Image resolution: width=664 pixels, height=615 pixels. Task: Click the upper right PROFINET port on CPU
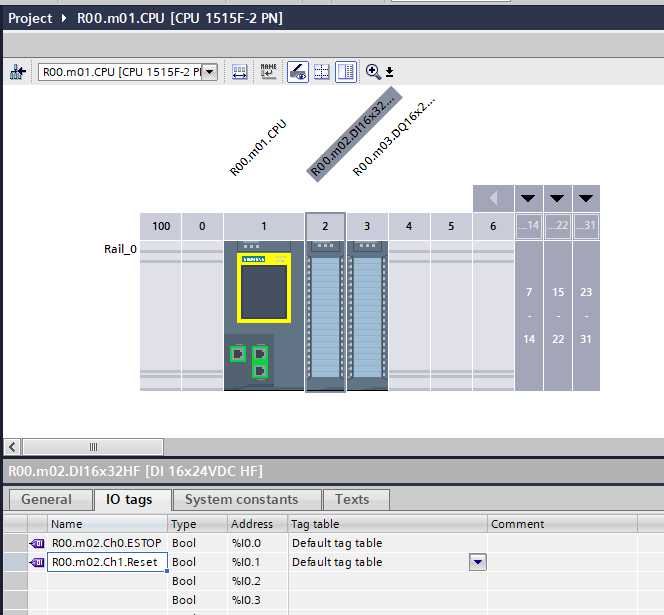coord(260,354)
